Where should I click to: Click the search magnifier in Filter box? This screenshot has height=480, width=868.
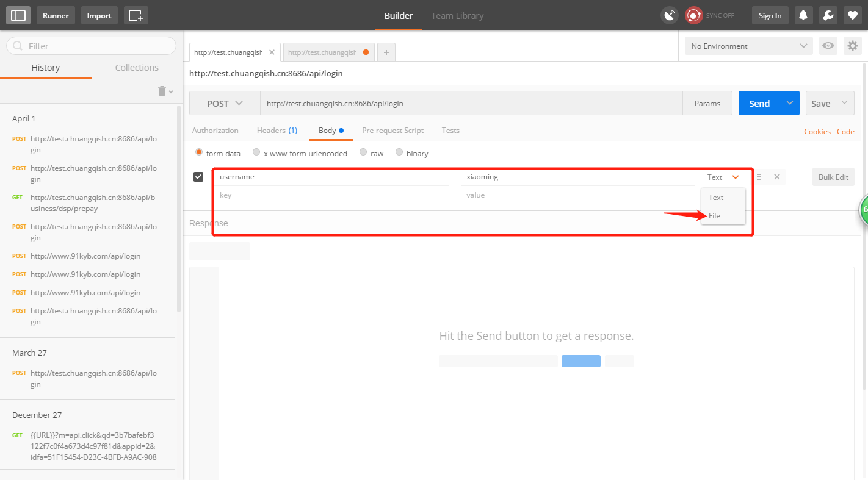[x=18, y=46]
